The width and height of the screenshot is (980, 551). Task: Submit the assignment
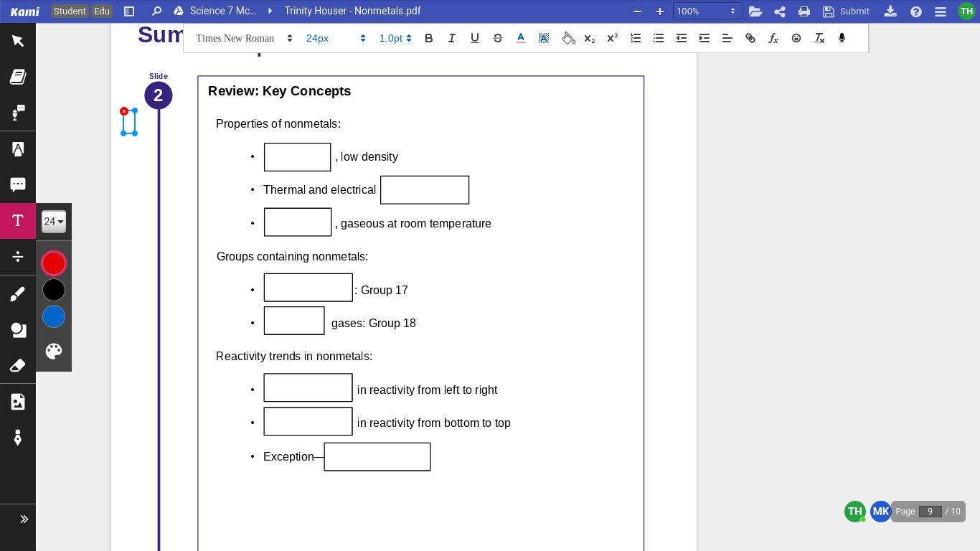click(847, 11)
